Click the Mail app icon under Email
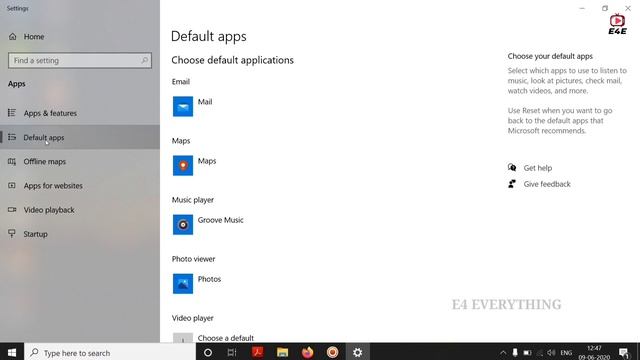 tap(182, 106)
